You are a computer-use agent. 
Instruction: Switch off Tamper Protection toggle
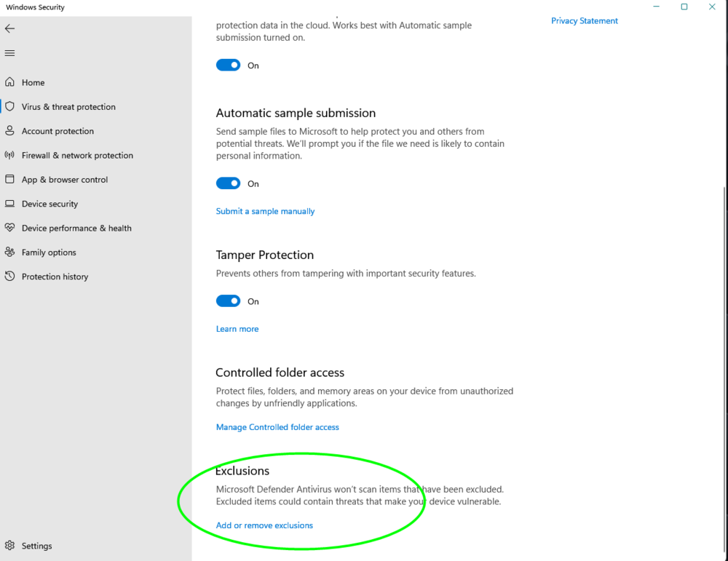(228, 301)
